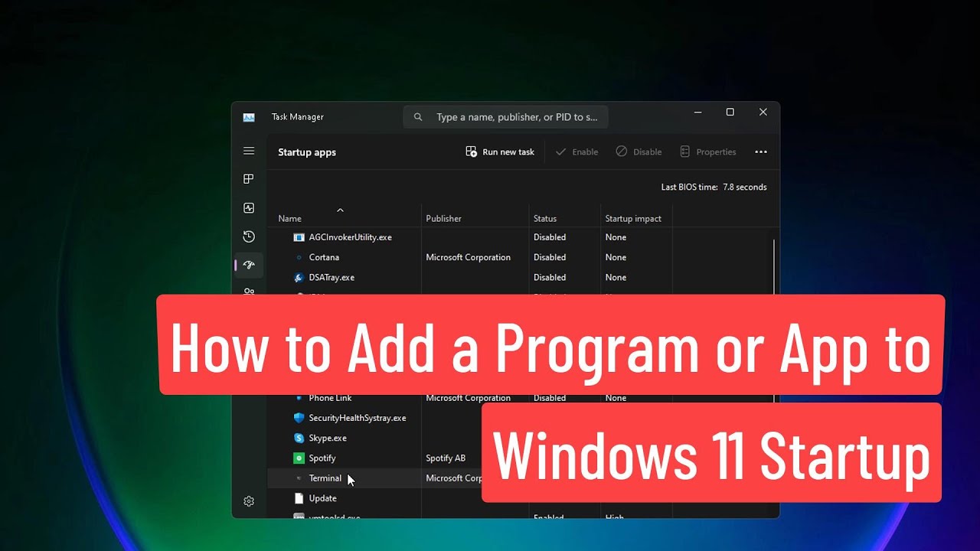Open the Performance page icon in sidebar
This screenshot has height=551, width=980.
(x=249, y=208)
